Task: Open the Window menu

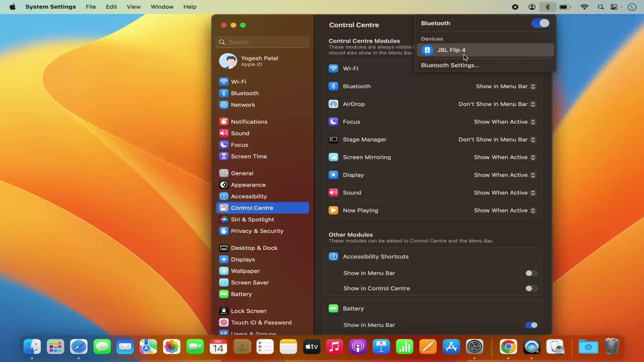Action: (x=162, y=7)
